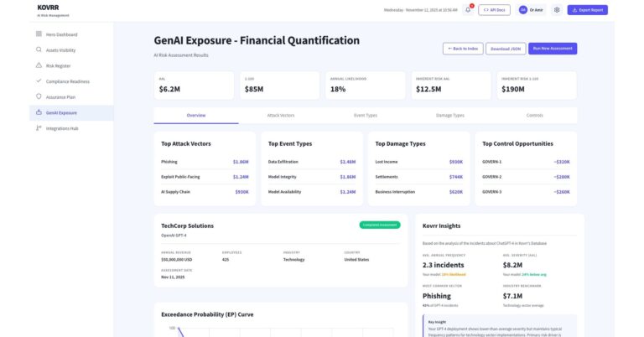This screenshot has height=337, width=644.
Task: Open Risk Register in sidebar
Action: 71,65
